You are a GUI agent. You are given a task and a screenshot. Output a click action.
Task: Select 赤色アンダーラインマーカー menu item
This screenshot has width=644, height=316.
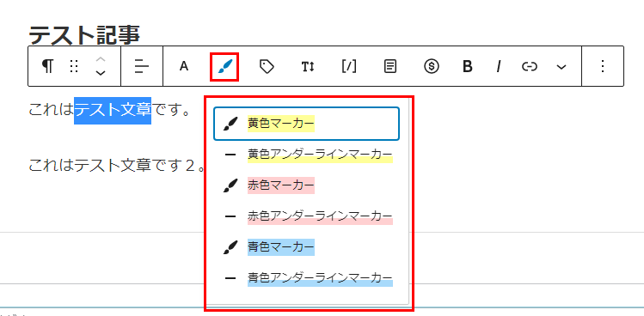[306, 216]
